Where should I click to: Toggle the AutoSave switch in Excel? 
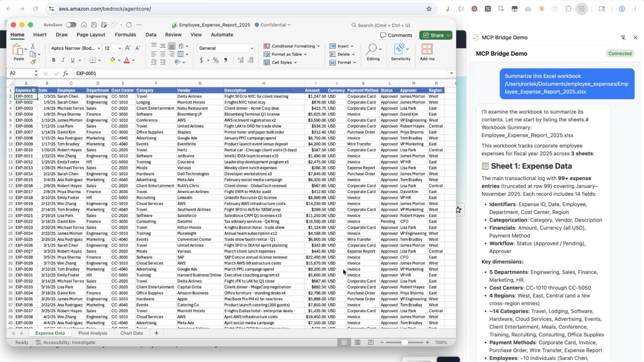point(71,25)
